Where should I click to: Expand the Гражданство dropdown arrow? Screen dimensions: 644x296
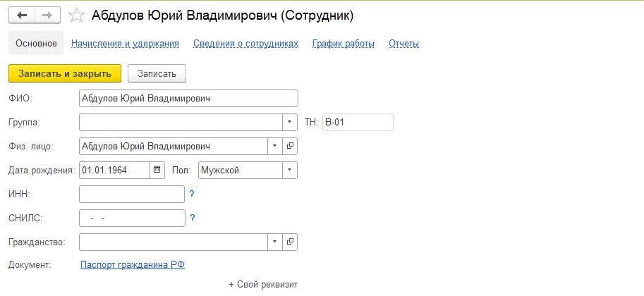pos(275,242)
